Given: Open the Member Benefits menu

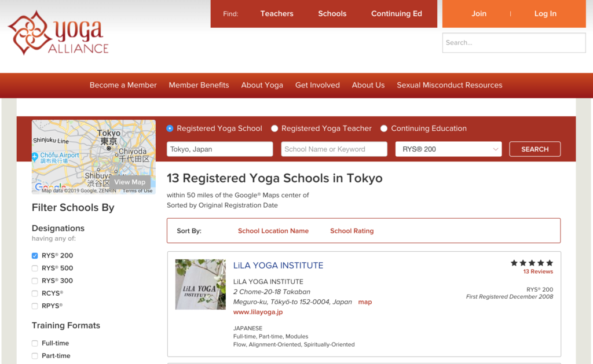Looking at the screenshot, I should pos(199,85).
